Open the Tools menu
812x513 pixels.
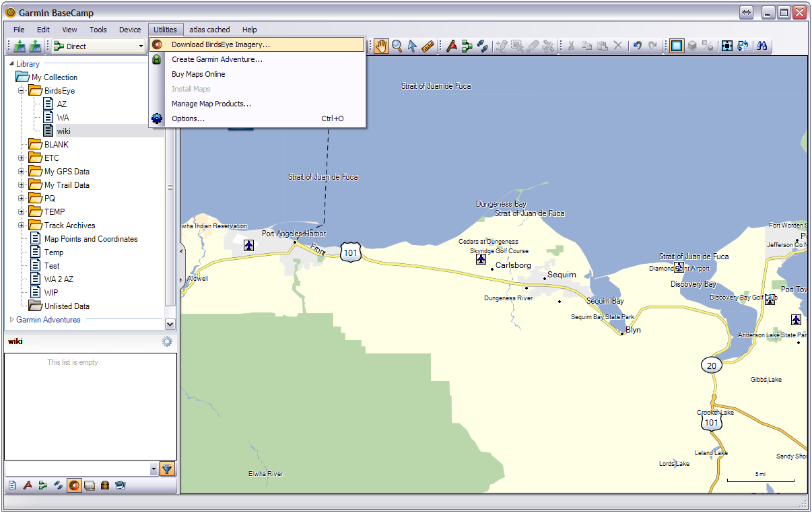click(x=98, y=30)
